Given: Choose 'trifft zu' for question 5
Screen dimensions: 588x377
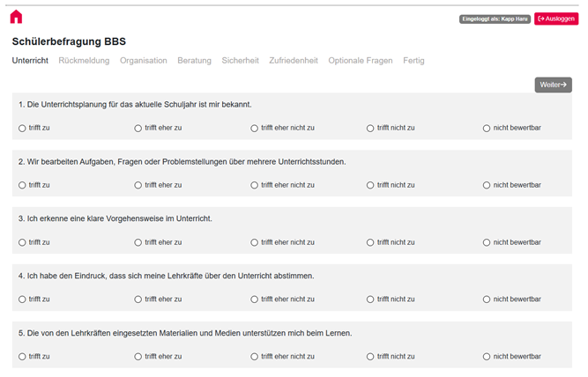Looking at the screenshot, I should click(x=22, y=357).
